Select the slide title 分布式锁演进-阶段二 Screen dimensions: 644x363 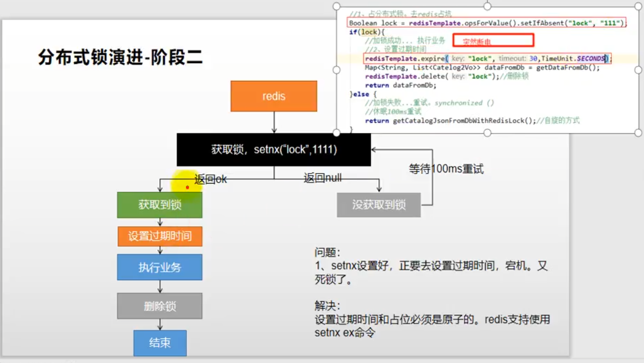coord(120,57)
